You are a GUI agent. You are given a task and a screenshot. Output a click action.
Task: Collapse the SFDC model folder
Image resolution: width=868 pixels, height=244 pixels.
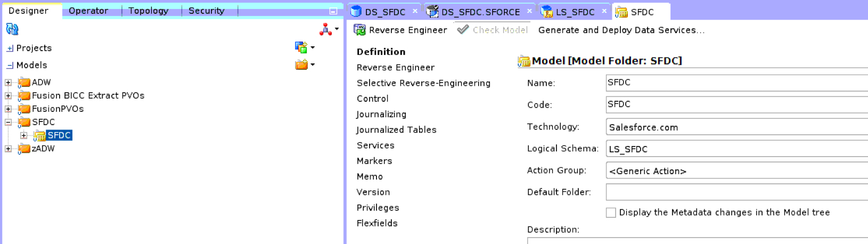coord(8,123)
